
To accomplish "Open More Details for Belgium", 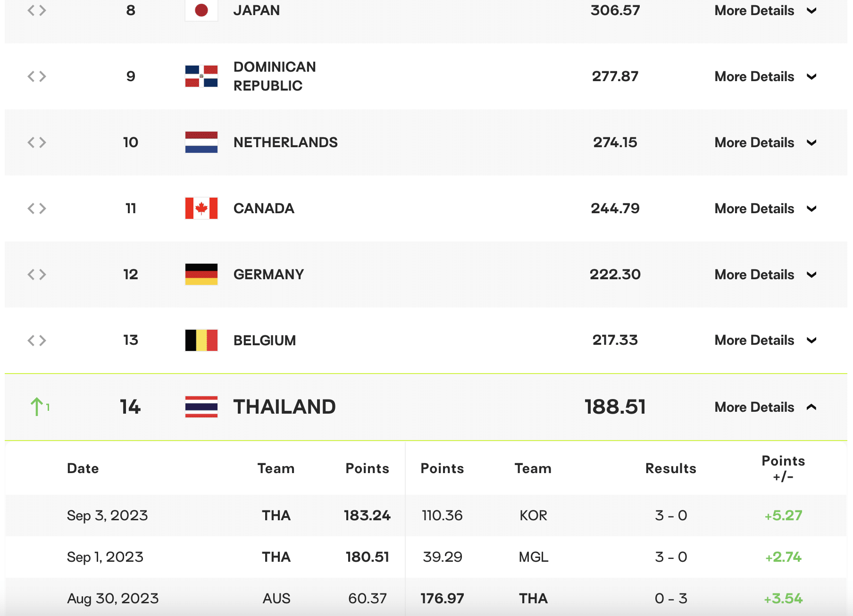I will [x=765, y=341].
